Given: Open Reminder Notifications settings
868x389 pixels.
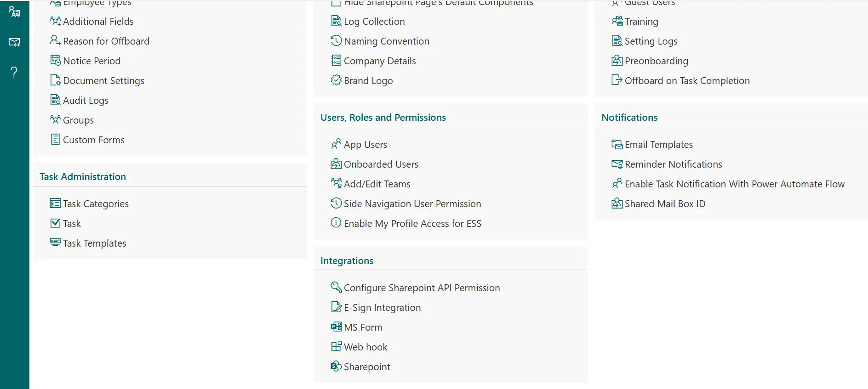Looking at the screenshot, I should click(673, 164).
